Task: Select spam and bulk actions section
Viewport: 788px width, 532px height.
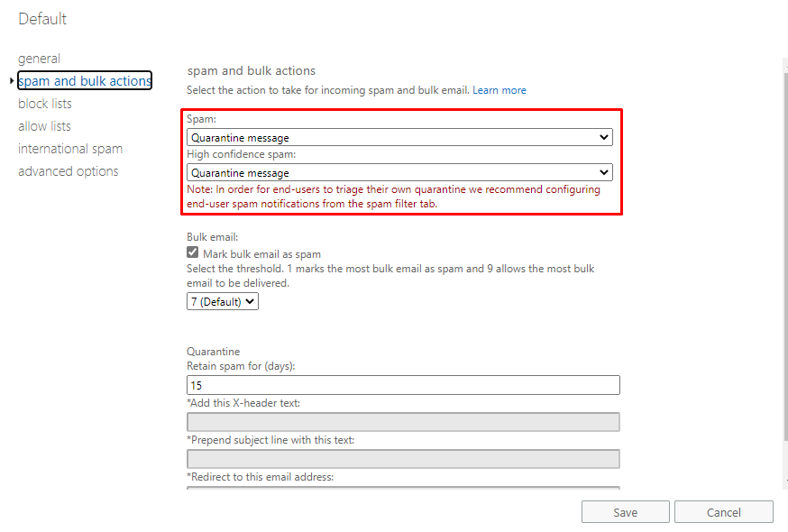Action: click(x=85, y=80)
